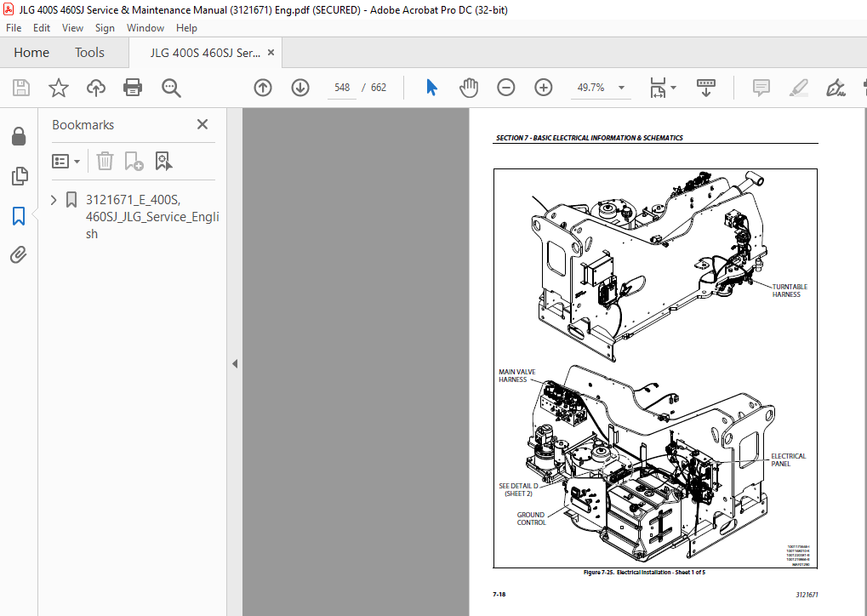The height and width of the screenshot is (616, 867).
Task: Expand the 3121671_E_400S bookmark tree
Action: (x=54, y=200)
